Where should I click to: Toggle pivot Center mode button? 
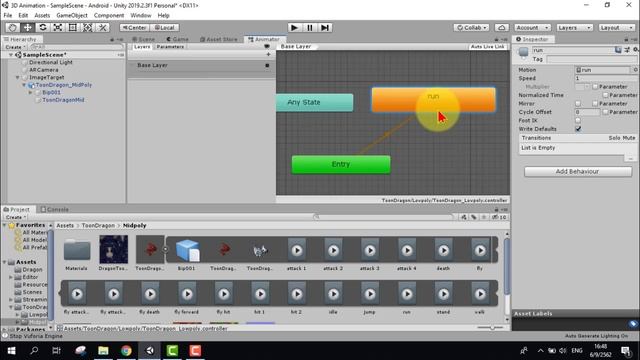coord(135,27)
